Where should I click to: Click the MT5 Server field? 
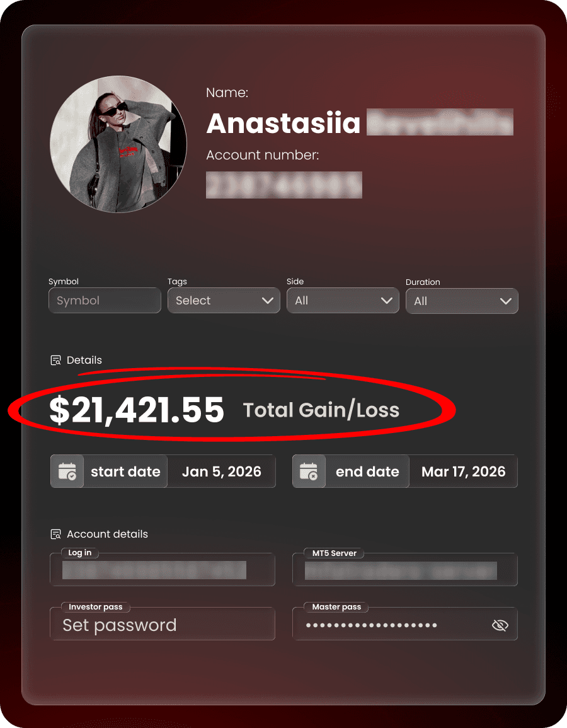pos(404,570)
